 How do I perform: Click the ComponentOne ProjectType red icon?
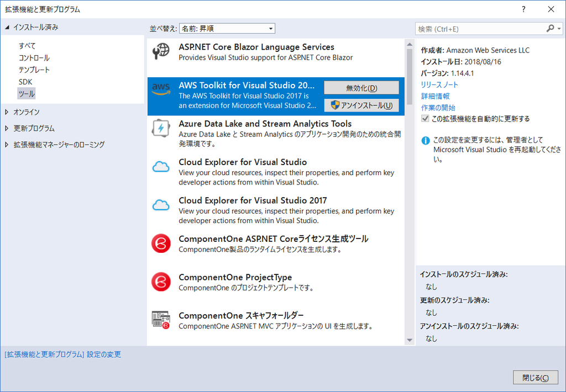click(x=161, y=282)
